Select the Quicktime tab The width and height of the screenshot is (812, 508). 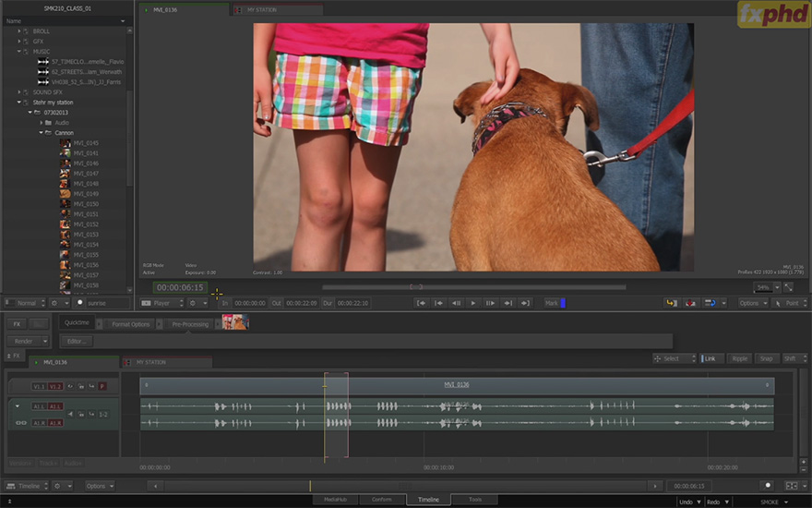[77, 322]
